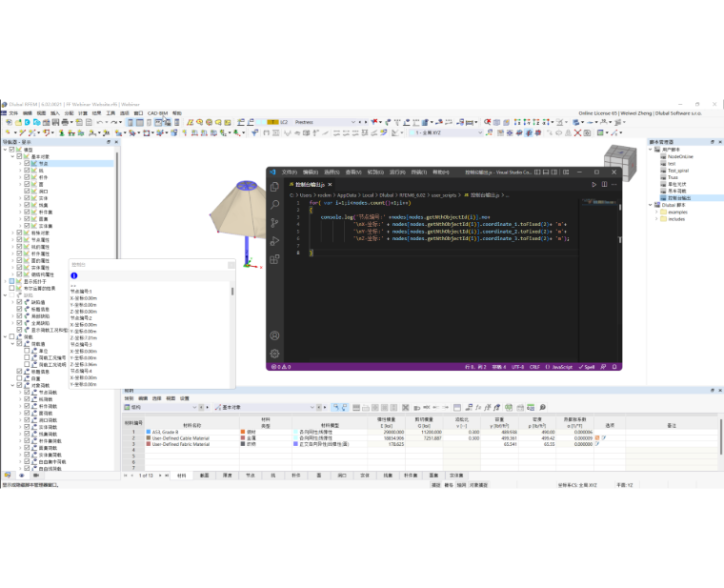724x588 pixels.
Task: Uncheck the 洞口 checkbox in navigator
Action: 27,191
